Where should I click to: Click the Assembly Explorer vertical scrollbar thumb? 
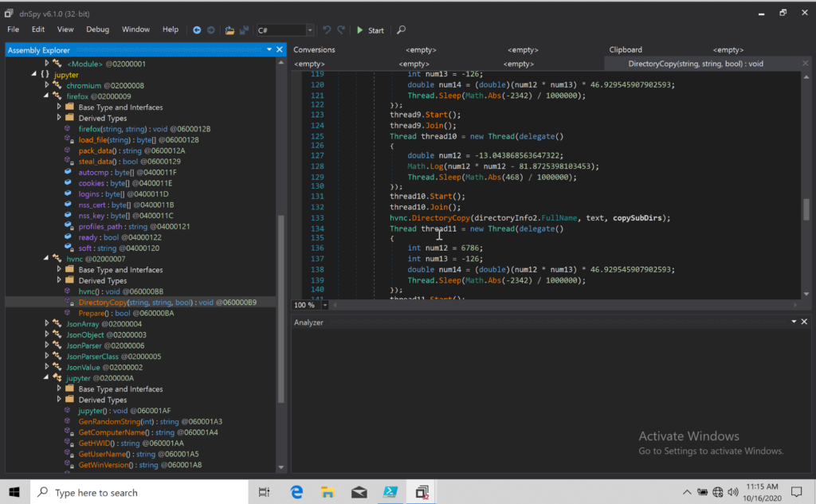(x=281, y=309)
